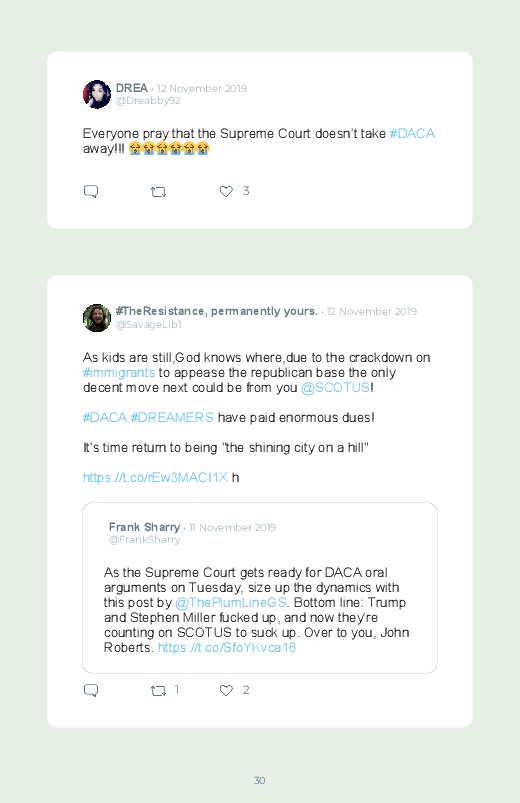Open Frank Sharry's quoted tweet author name
The image size is (520, 803).
tap(144, 527)
